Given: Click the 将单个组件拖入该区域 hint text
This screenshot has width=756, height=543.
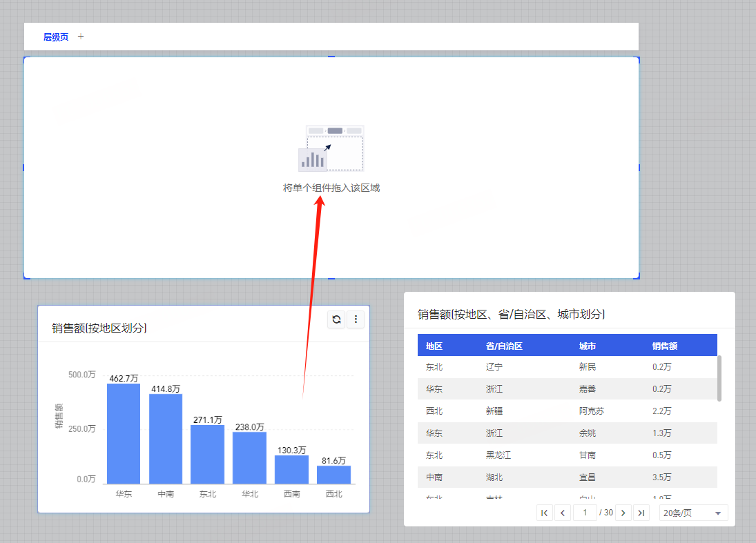Looking at the screenshot, I should pyautogui.click(x=331, y=188).
